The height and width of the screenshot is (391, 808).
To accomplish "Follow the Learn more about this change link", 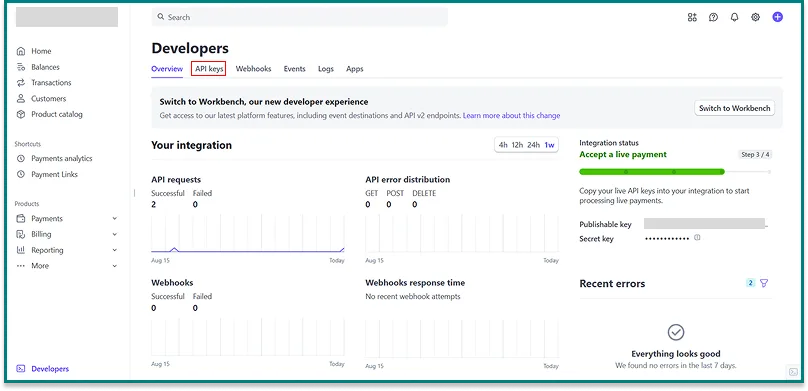I will point(511,115).
